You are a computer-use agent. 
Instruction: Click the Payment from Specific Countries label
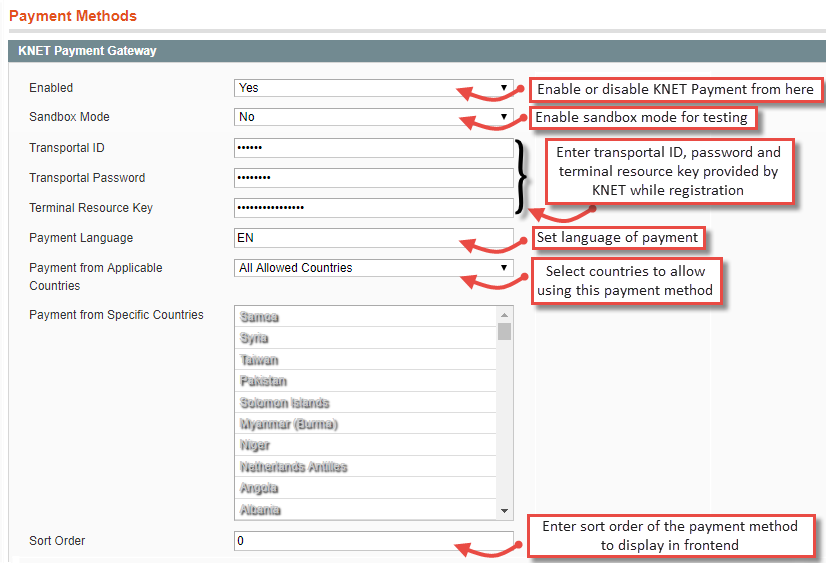(x=116, y=315)
